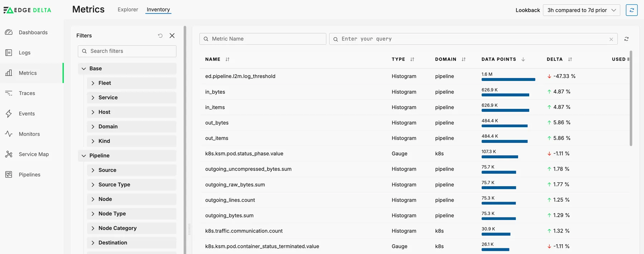644x254 pixels.
Task: Open k8s.traffic.communication.count metric
Action: (244, 231)
